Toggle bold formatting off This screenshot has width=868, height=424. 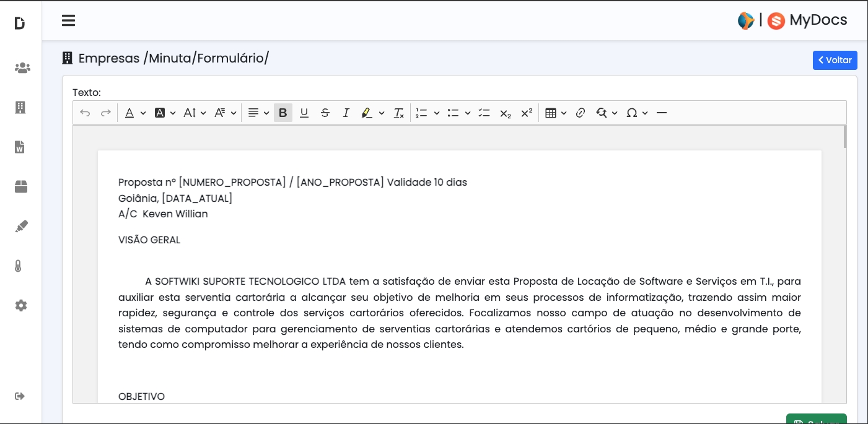[x=283, y=113]
